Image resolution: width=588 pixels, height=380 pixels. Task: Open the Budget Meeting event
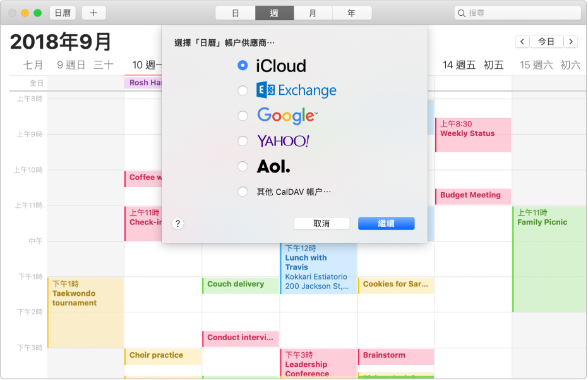pyautogui.click(x=473, y=197)
